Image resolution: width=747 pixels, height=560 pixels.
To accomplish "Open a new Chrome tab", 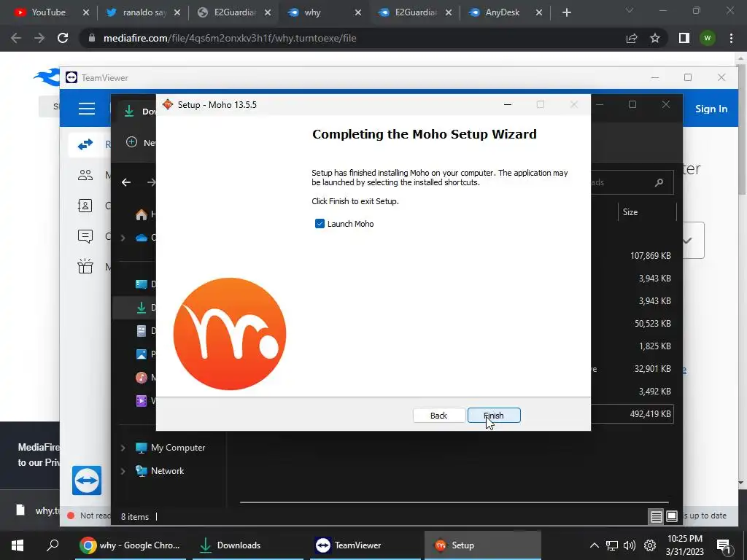I will coord(566,13).
